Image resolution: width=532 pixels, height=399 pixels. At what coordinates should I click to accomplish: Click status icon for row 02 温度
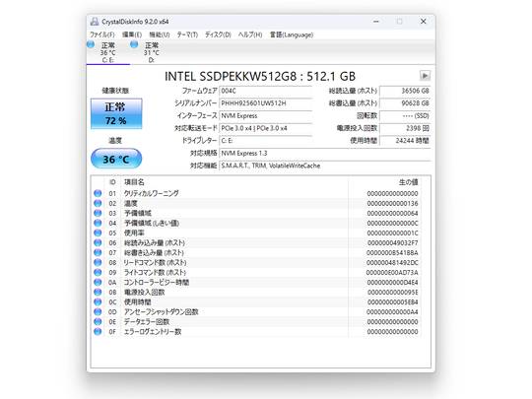(98, 203)
